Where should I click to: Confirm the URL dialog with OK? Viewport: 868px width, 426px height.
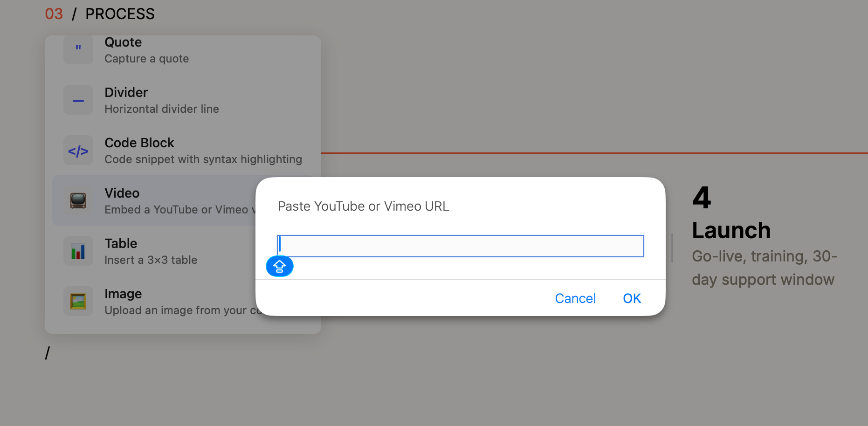tap(632, 298)
